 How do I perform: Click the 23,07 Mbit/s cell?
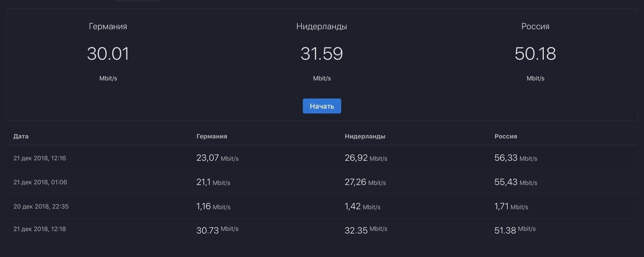click(217, 158)
